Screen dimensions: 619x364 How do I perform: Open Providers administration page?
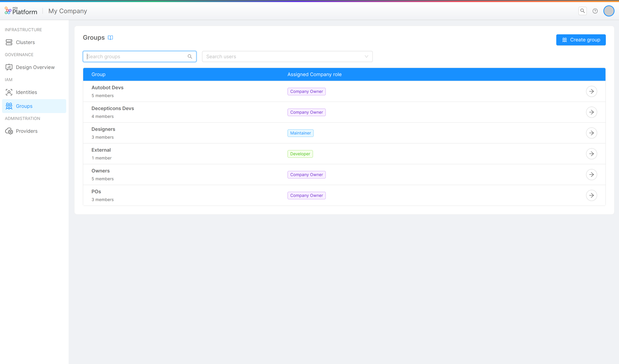[27, 131]
